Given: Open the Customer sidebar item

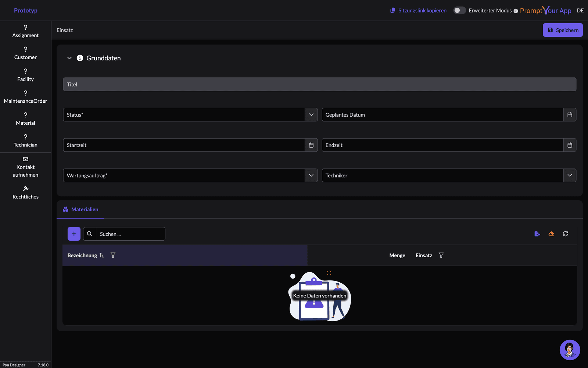Looking at the screenshot, I should click(x=25, y=53).
